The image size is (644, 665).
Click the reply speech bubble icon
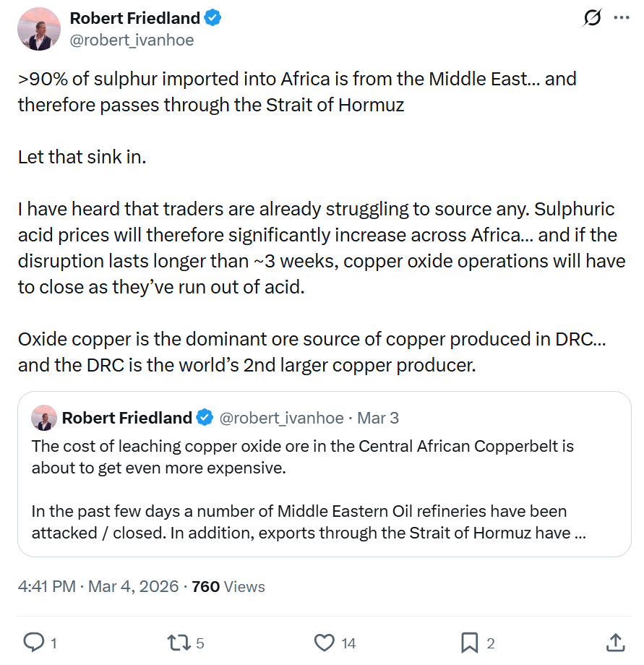pos(34,642)
